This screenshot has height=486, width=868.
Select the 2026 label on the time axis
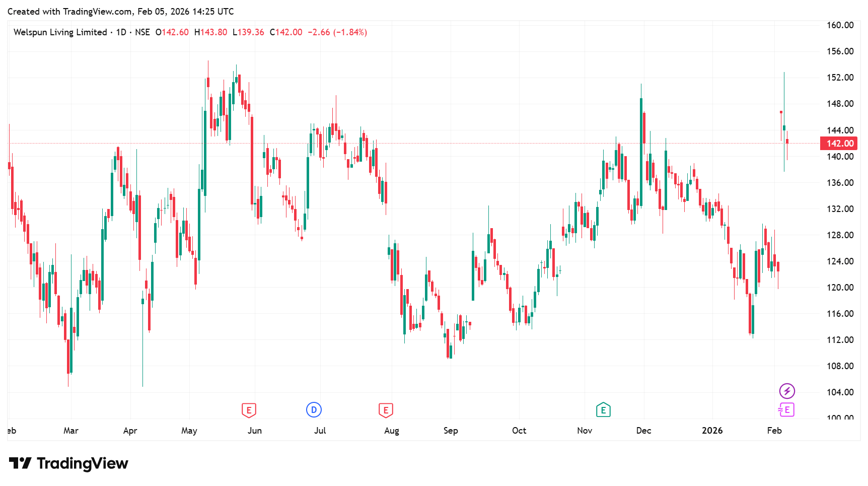(712, 431)
